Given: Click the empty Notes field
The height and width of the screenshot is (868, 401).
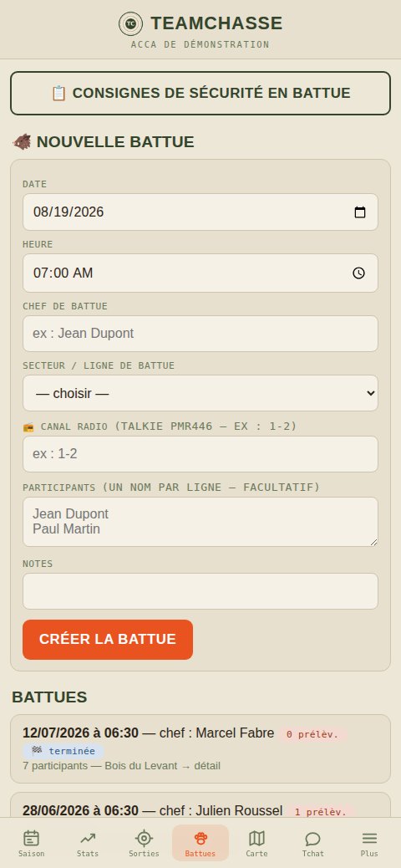Looking at the screenshot, I should click(x=200, y=591).
